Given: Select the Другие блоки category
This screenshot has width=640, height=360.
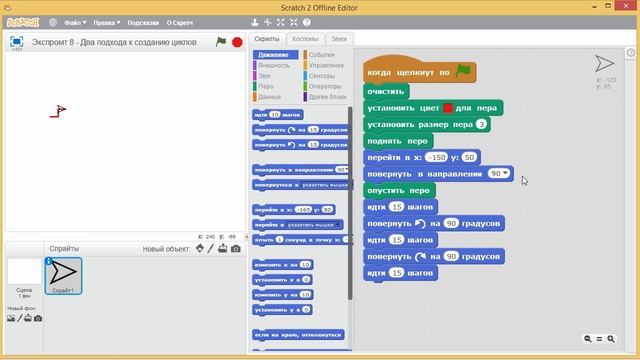Looking at the screenshot, I should [325, 97].
